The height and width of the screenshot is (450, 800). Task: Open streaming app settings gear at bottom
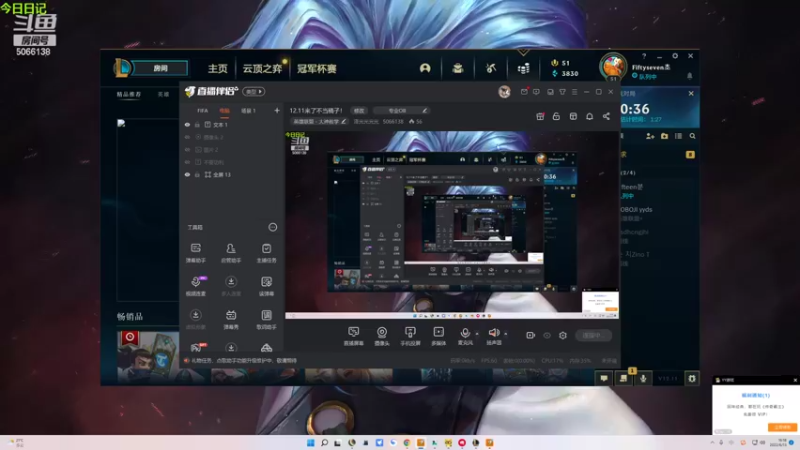[x=563, y=335]
